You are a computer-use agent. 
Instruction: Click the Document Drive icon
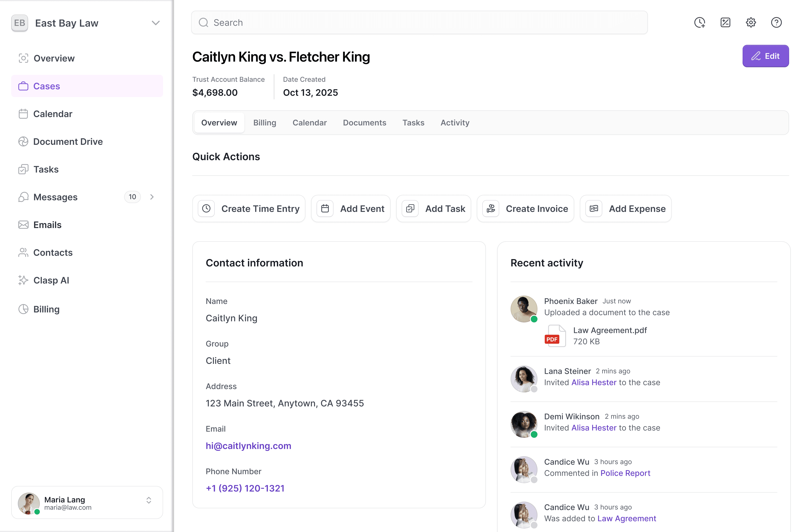23,141
